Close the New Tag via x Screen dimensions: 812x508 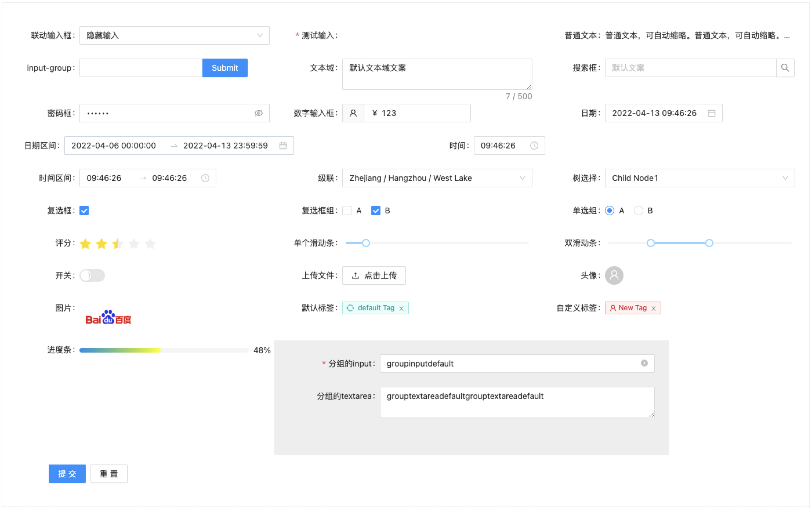point(653,309)
